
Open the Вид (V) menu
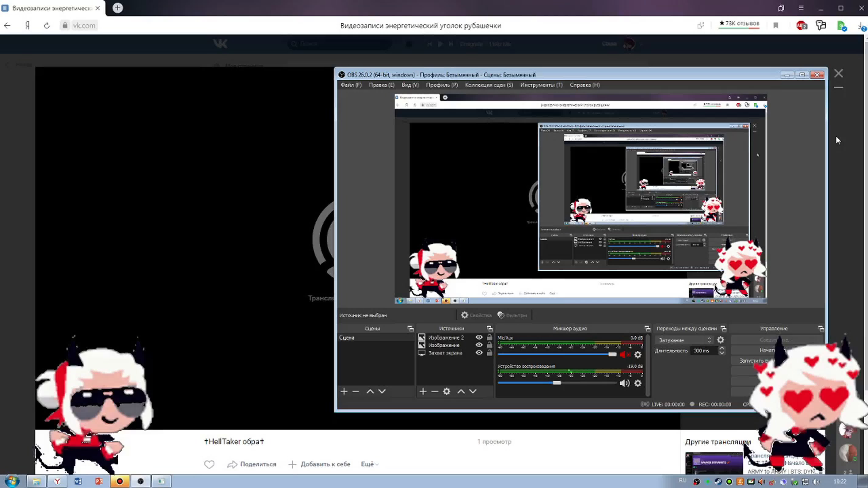410,85
